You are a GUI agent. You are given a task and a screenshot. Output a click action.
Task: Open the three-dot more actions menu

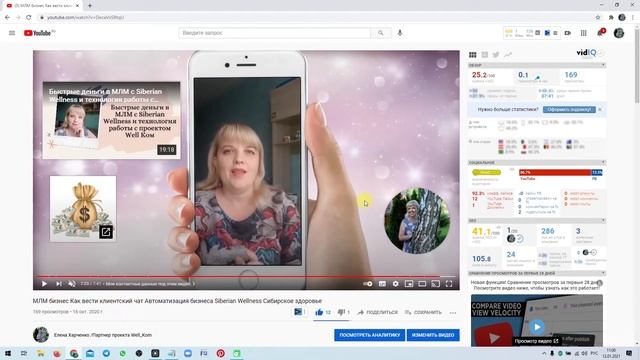453,313
